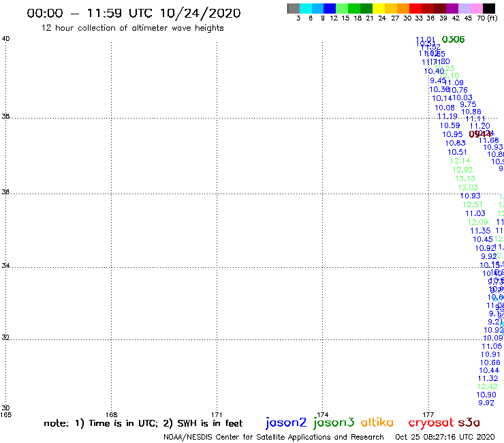The height and width of the screenshot is (443, 504).
Task: Select the yellow 24 ft legend color
Action: pyautogui.click(x=378, y=8)
